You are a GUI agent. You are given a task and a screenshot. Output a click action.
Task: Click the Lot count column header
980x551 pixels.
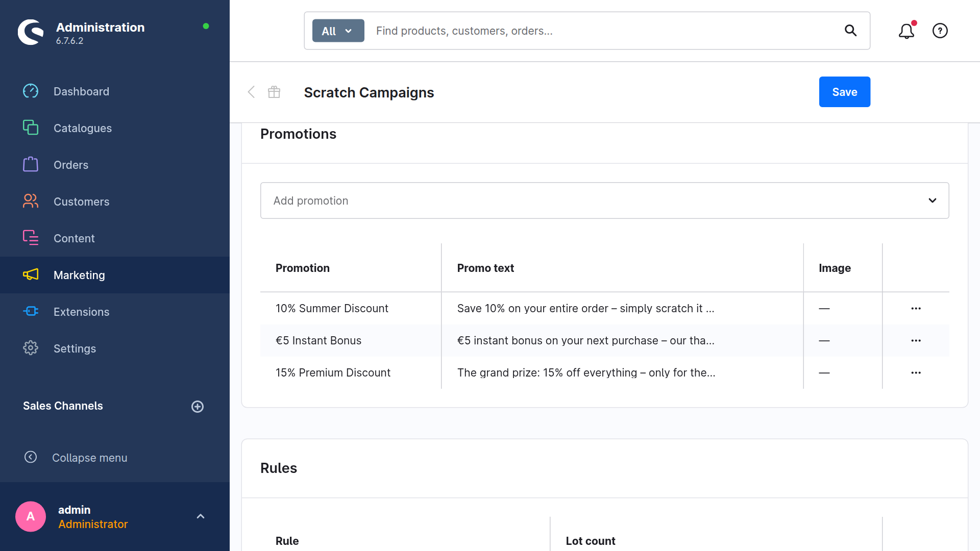[x=591, y=541]
